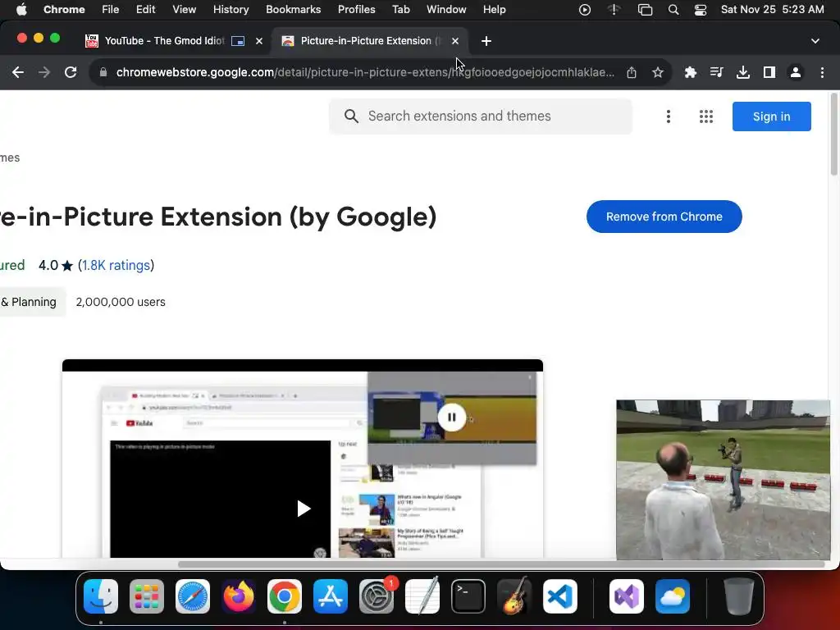Click the screen mirroring menu bar icon

(x=645, y=10)
